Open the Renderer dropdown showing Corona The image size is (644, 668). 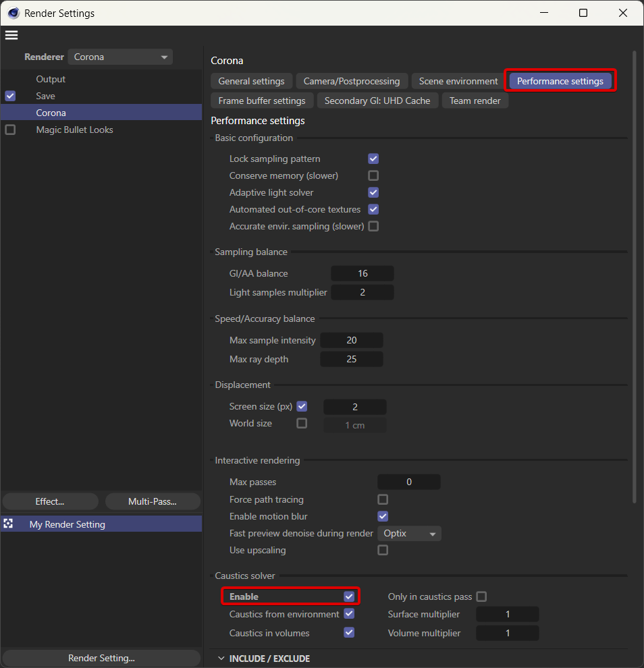point(120,57)
